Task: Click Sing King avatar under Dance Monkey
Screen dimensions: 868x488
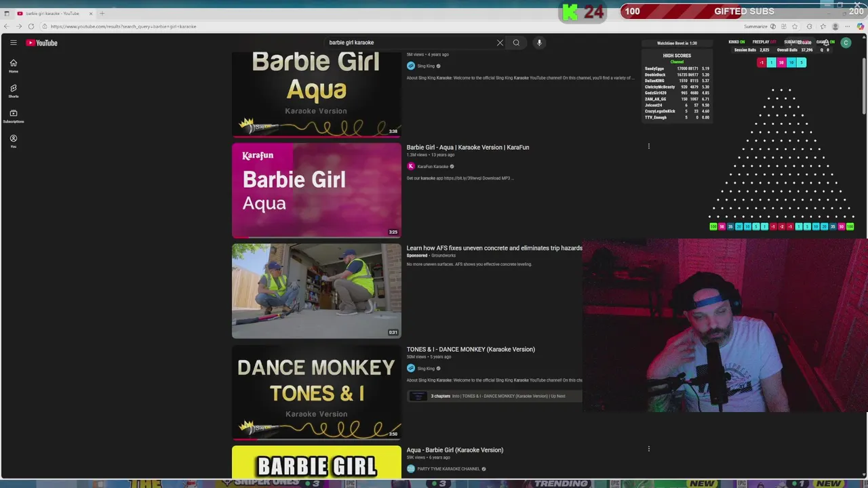Action: tap(410, 368)
